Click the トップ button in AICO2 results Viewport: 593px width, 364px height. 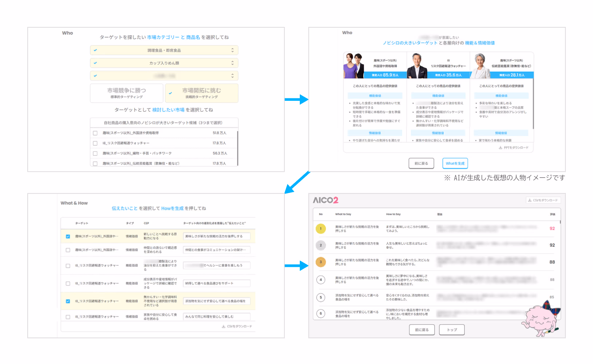pos(452,329)
